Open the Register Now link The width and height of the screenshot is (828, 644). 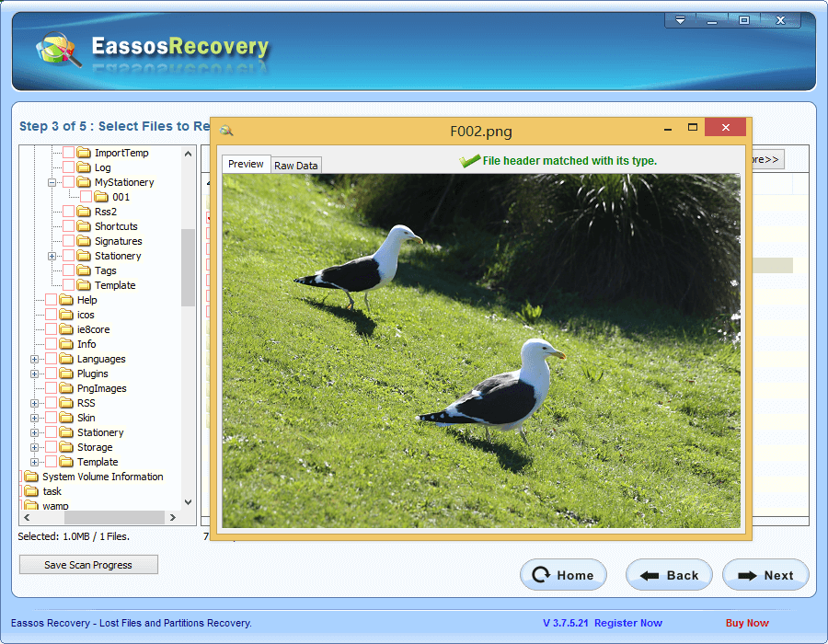(x=628, y=623)
